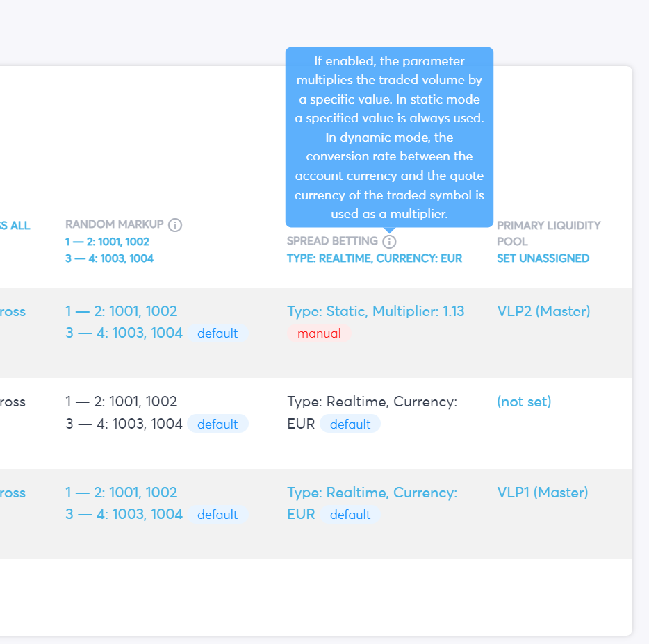Click the RANDOM MARKUP column header
649x644 pixels.
point(114,224)
